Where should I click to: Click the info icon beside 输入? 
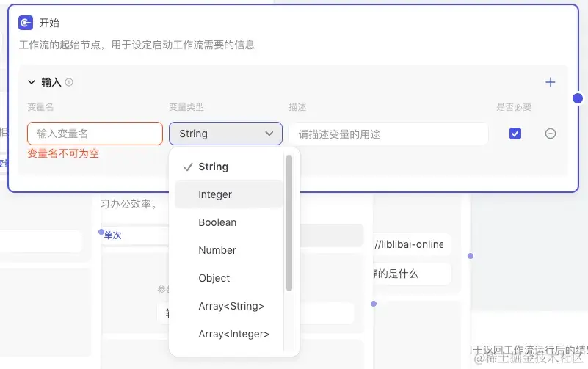point(69,82)
